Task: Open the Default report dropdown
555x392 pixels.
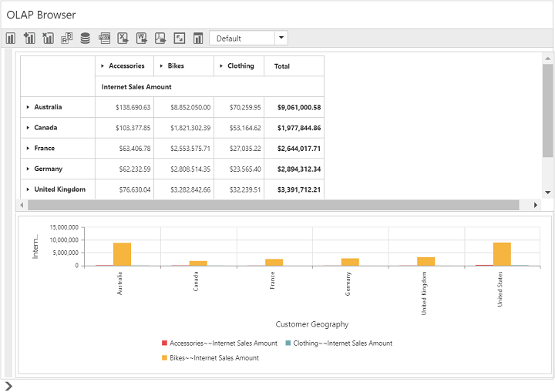Action: pos(281,38)
